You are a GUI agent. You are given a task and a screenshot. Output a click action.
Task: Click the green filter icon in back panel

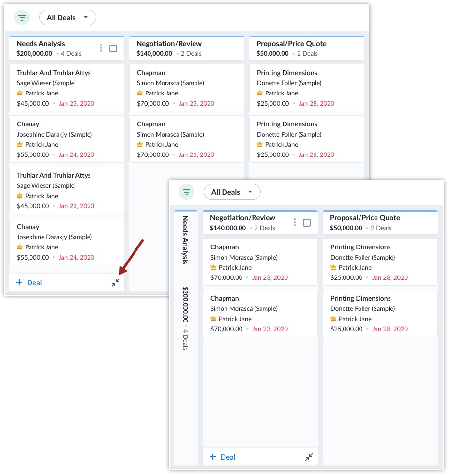pos(22,18)
